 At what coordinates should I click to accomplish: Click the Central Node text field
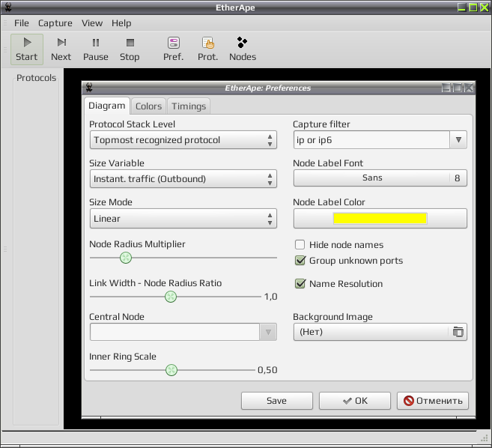coord(174,332)
